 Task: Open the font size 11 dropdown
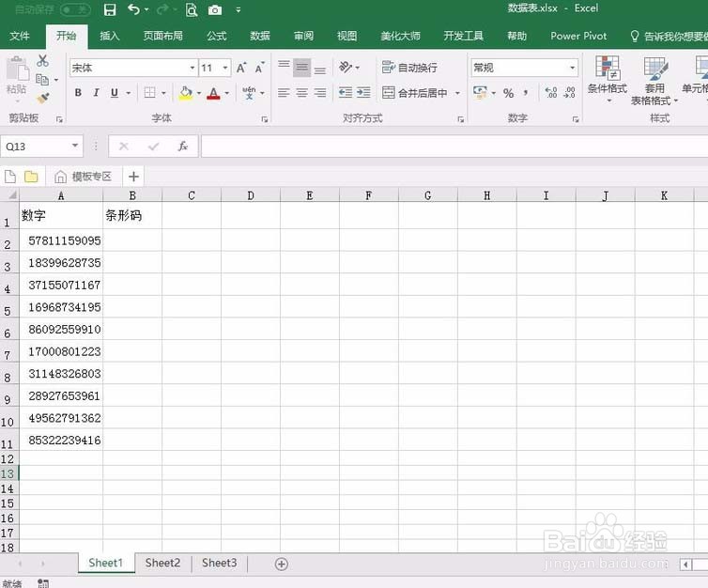(x=224, y=68)
